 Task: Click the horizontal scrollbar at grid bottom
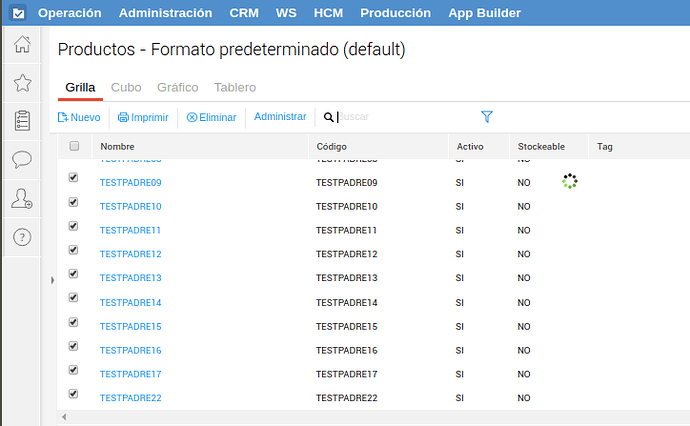[370, 417]
